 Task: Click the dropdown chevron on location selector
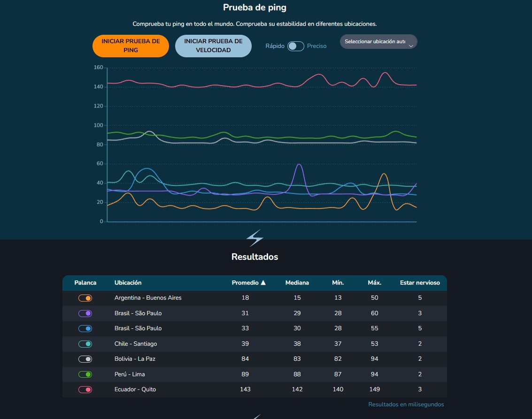tap(411, 46)
